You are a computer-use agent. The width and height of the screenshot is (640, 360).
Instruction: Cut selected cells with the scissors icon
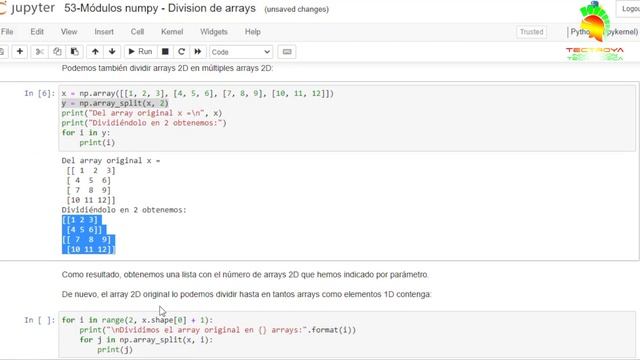pos(40,52)
